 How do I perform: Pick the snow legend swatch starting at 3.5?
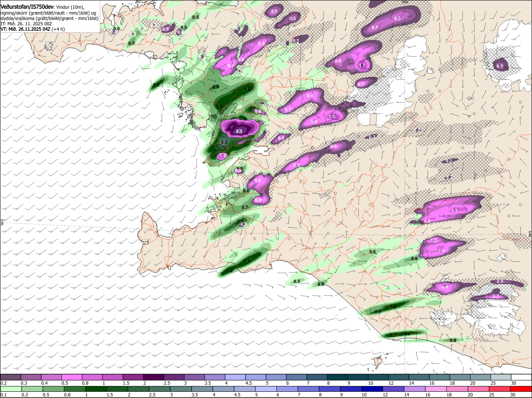pos(215,377)
